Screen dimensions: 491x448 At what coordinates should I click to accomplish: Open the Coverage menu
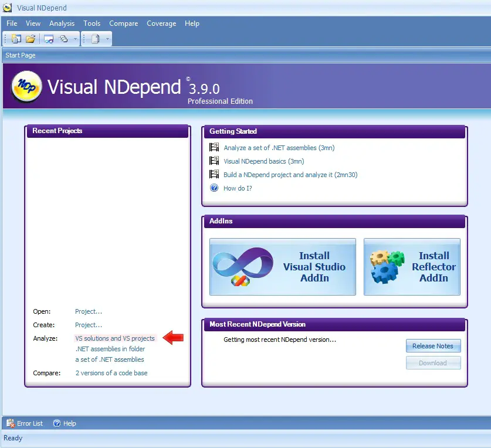pyautogui.click(x=161, y=23)
